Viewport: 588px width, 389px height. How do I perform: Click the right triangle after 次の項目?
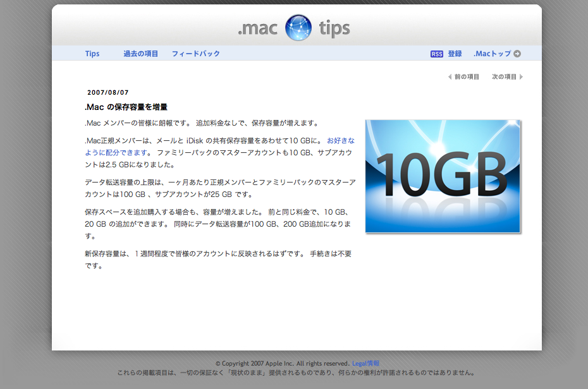coord(521,77)
